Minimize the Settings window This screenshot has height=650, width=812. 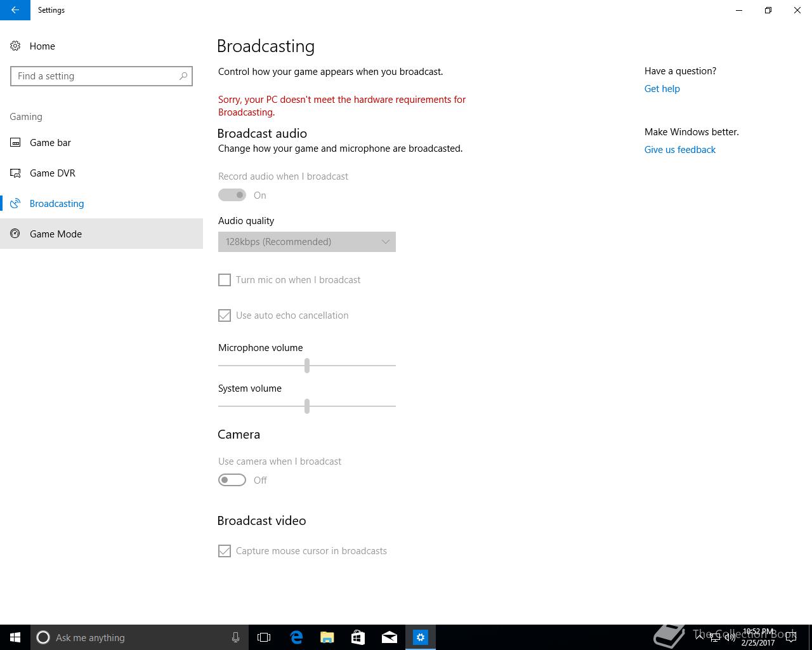pos(739,10)
